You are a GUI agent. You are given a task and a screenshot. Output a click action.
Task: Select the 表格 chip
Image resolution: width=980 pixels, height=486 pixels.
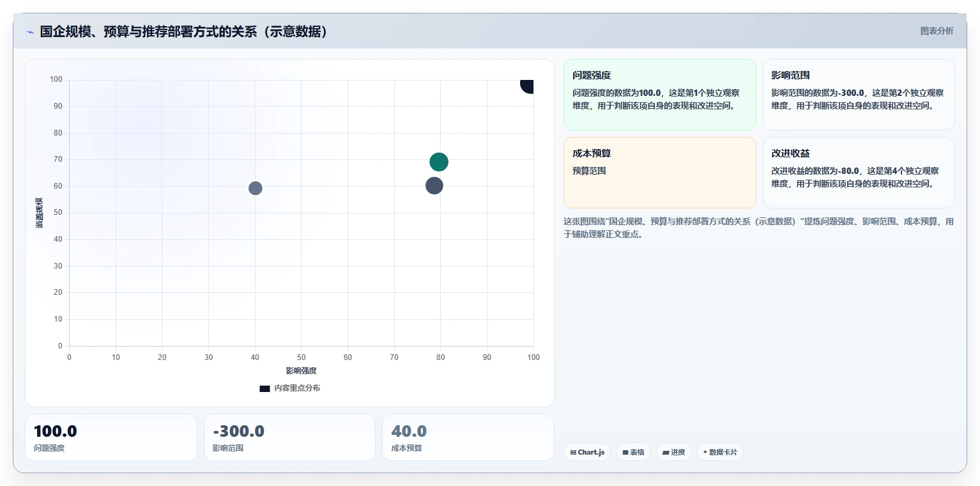[x=633, y=452]
